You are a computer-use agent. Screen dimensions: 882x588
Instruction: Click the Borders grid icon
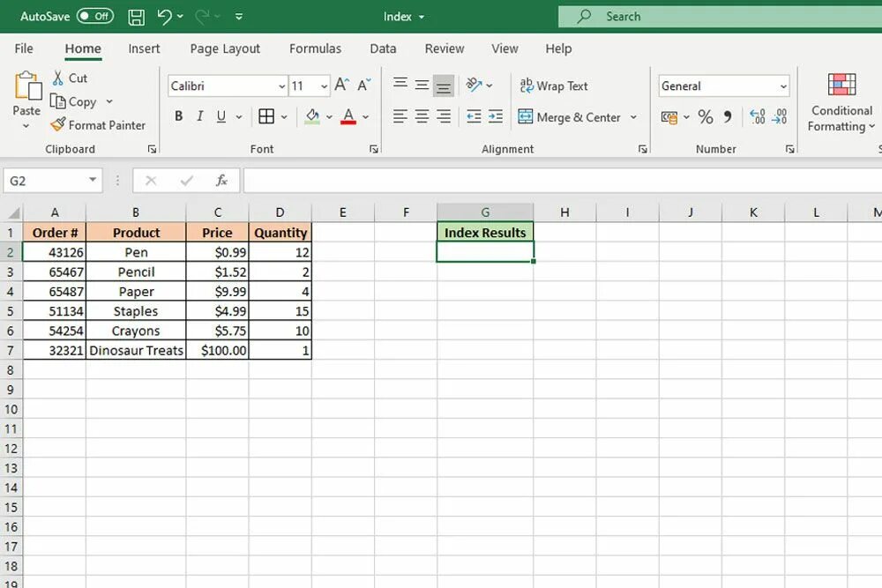click(x=266, y=116)
